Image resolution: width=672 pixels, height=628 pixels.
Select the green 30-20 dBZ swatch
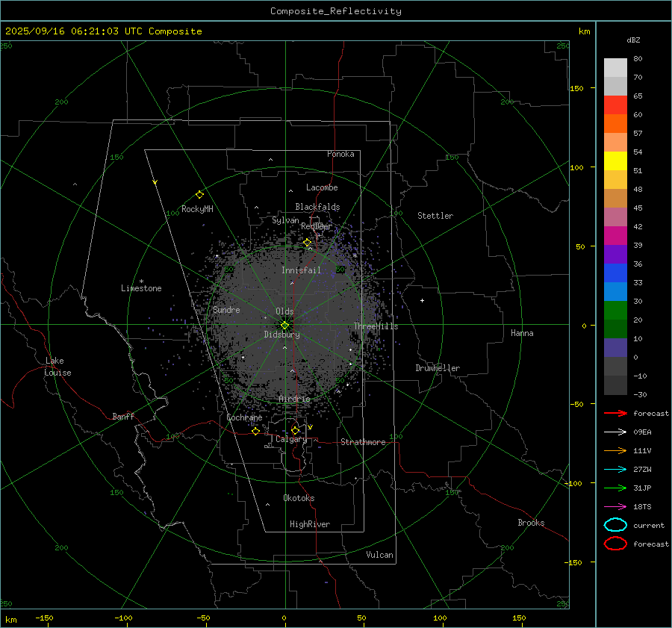(615, 310)
